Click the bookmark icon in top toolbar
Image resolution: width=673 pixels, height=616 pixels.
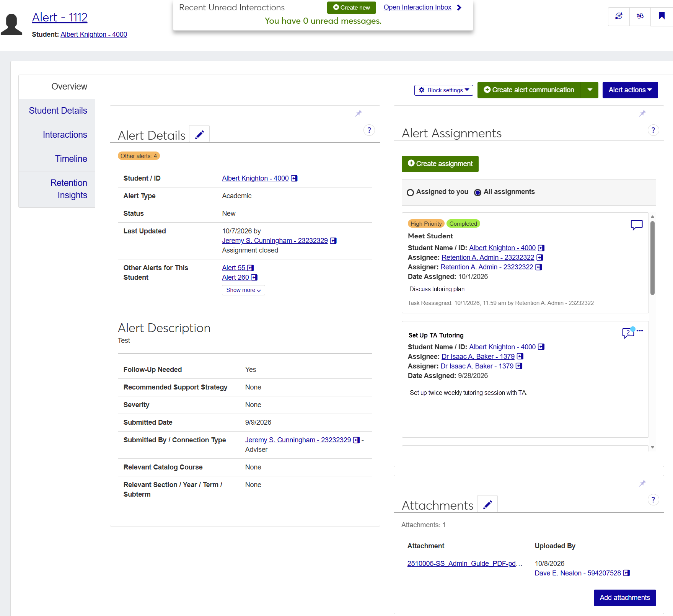pyautogui.click(x=662, y=16)
